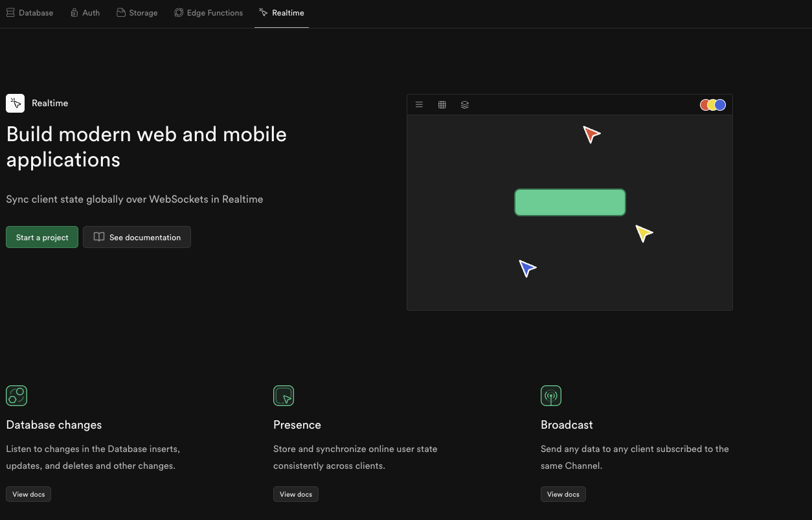Click the Presence feature icon
This screenshot has height=520, width=812.
click(x=284, y=396)
